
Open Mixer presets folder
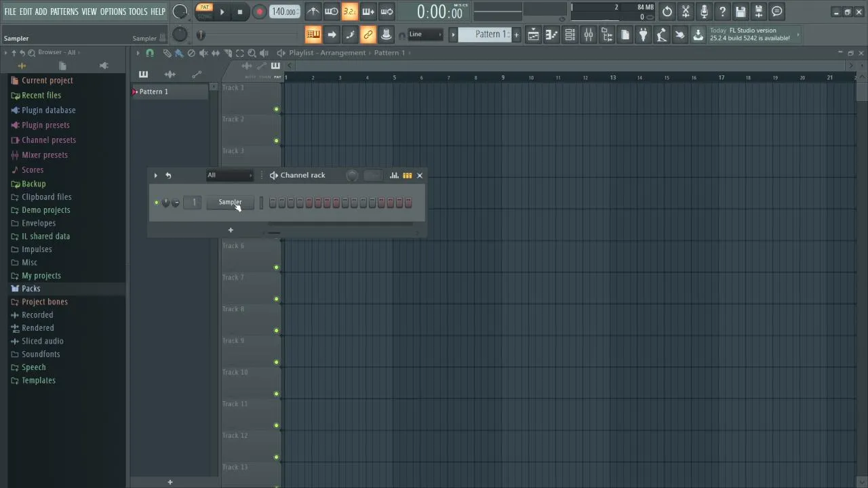tap(44, 155)
